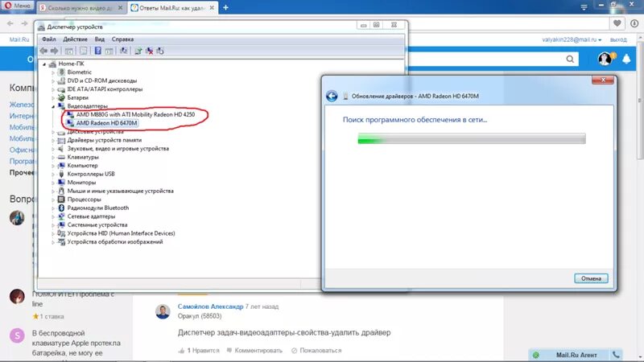Expand IDE ATA/ATAPI контроллеры category
Viewport: 644px width, 362px height.
(x=53, y=89)
